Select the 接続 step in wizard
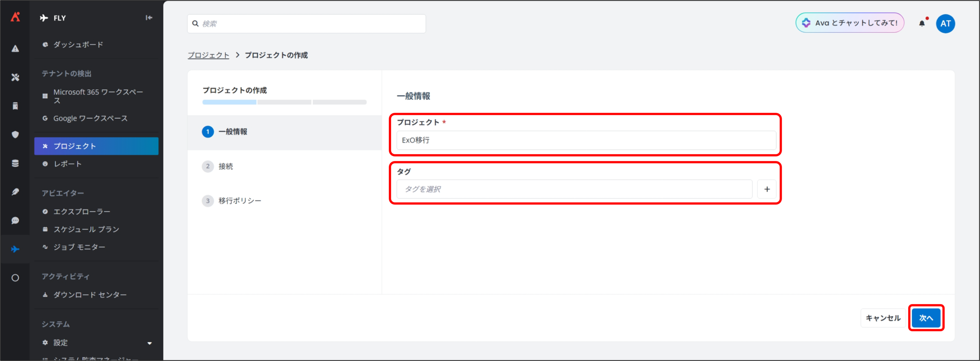This screenshot has height=361, width=980. (225, 166)
